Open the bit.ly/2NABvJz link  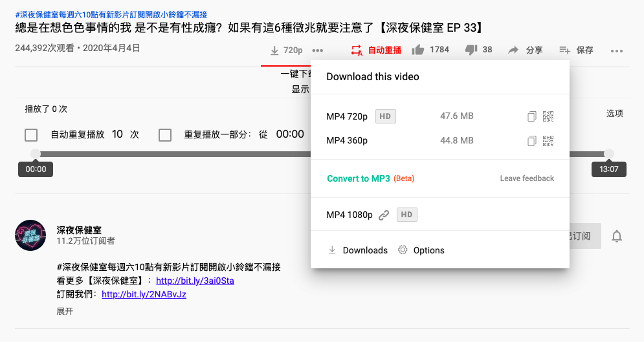tap(144, 294)
